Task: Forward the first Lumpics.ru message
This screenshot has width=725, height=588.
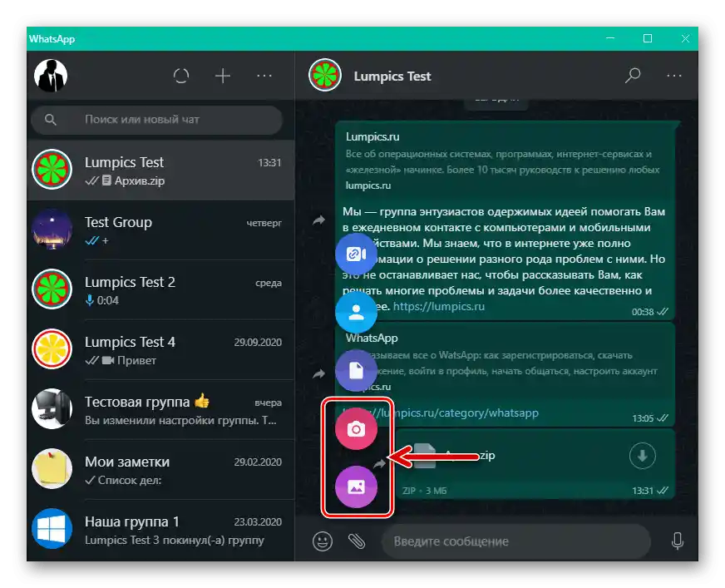Action: 318,220
